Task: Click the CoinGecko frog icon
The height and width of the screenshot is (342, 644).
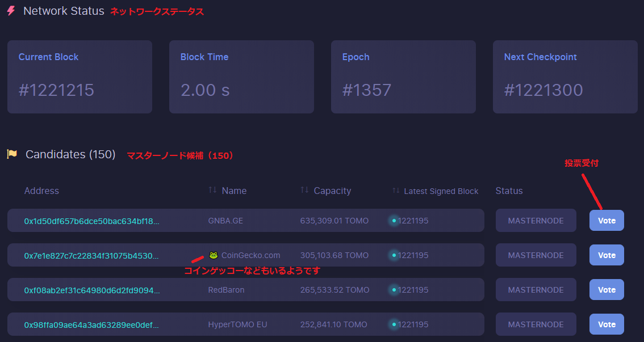Action: [x=214, y=255]
